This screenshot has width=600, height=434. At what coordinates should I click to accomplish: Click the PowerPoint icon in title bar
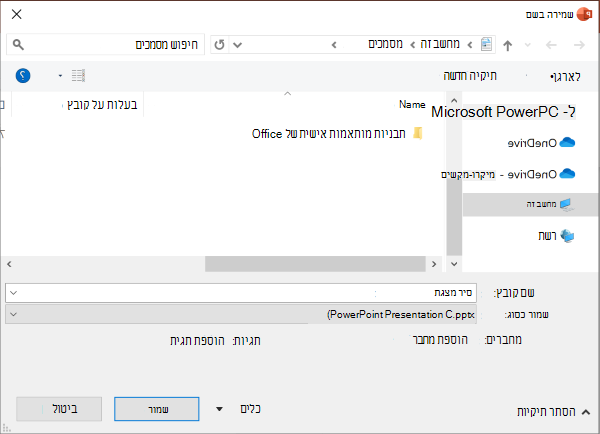pyautogui.click(x=584, y=15)
